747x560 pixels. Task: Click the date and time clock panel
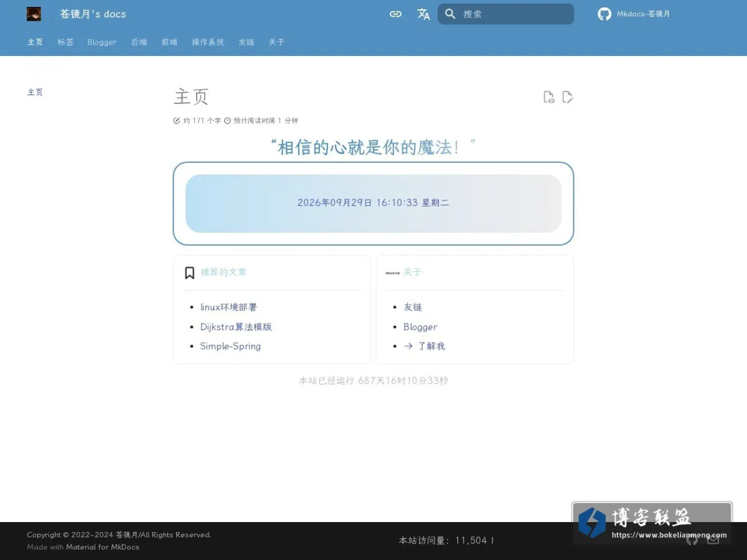(x=374, y=203)
